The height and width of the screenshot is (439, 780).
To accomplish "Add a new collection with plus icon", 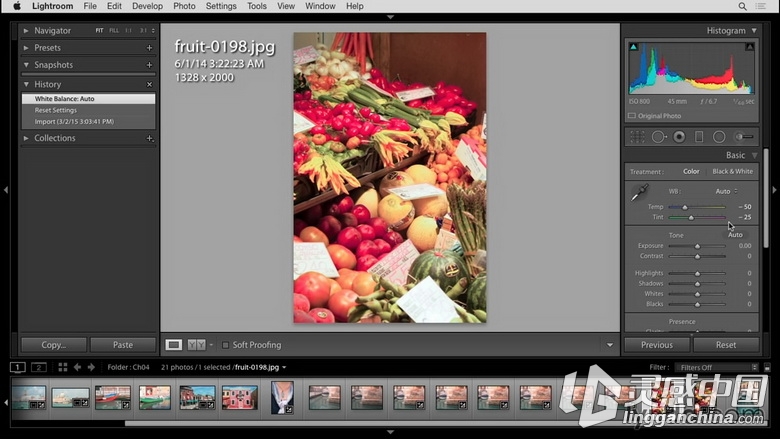I will 149,138.
